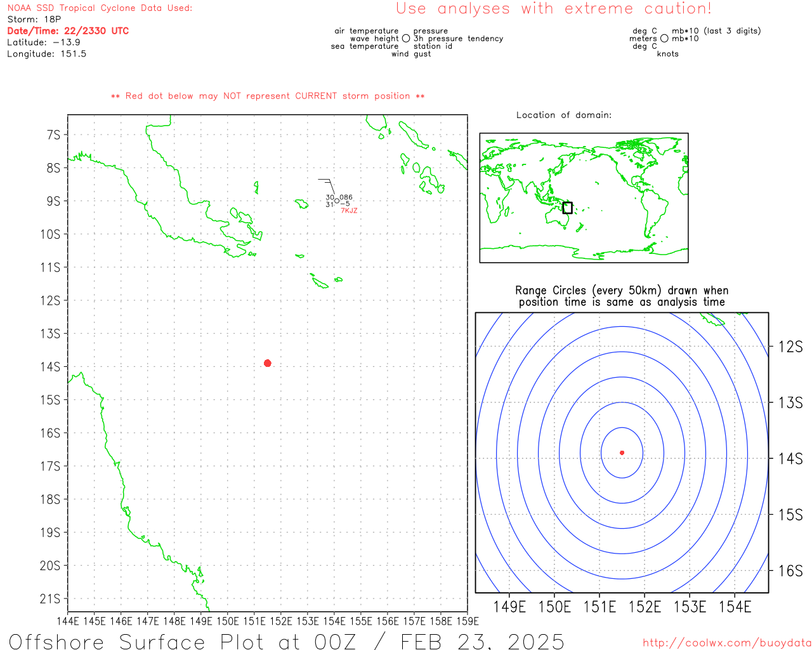Click the '21S' latitude label on main map
The width and height of the screenshot is (812, 650).
pos(50,599)
